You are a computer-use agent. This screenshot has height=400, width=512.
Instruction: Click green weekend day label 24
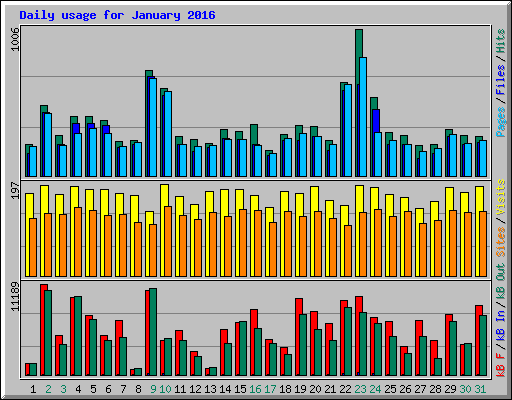375,389
